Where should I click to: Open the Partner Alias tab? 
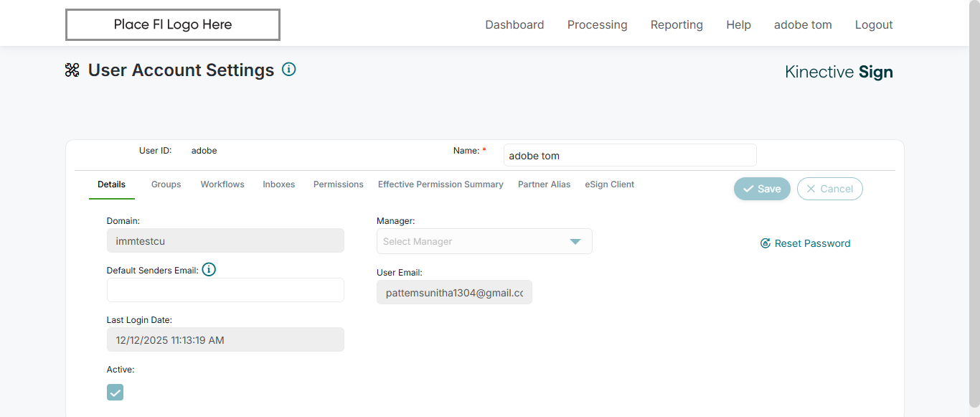click(x=544, y=184)
